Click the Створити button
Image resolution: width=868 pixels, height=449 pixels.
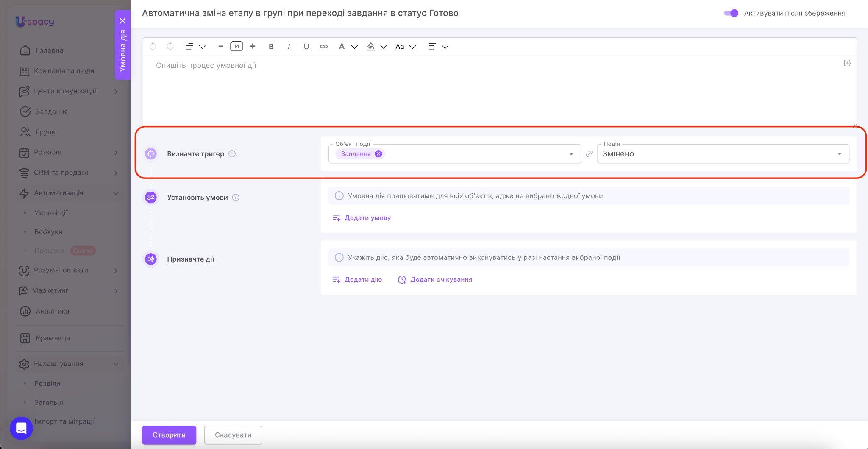(169, 435)
